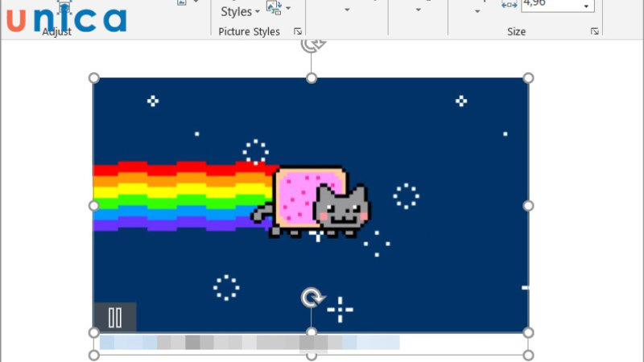Image resolution: width=644 pixels, height=362 pixels.
Task: Click the picture's left-middle sizing handle
Action: click(x=93, y=206)
